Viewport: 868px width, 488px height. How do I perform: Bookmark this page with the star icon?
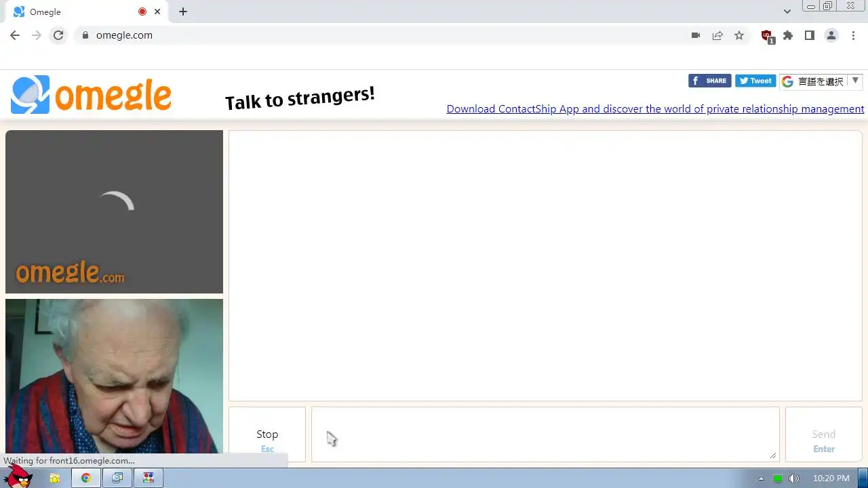(739, 35)
